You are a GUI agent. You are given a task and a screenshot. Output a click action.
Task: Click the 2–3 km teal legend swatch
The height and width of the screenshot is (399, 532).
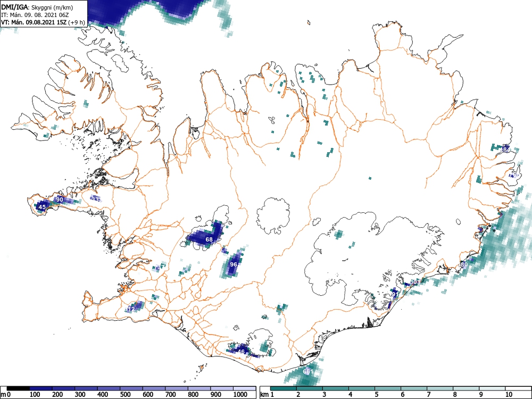pos(310,388)
